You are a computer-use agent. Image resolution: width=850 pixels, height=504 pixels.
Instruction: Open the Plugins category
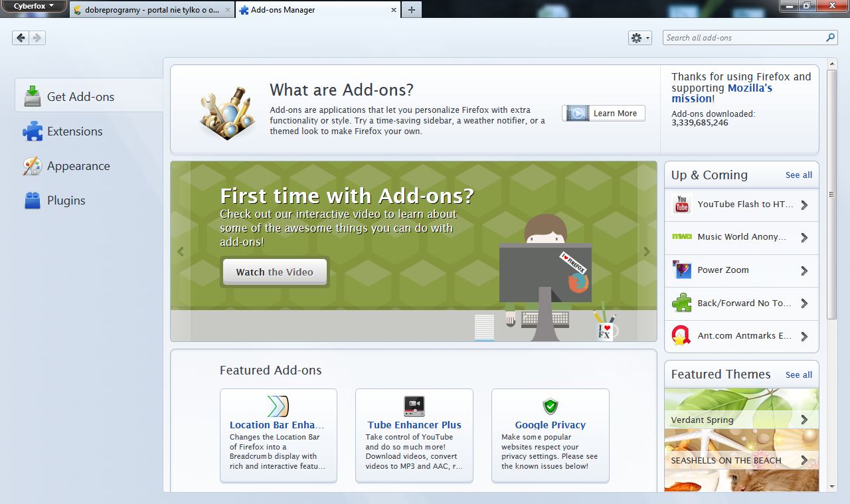(89, 201)
